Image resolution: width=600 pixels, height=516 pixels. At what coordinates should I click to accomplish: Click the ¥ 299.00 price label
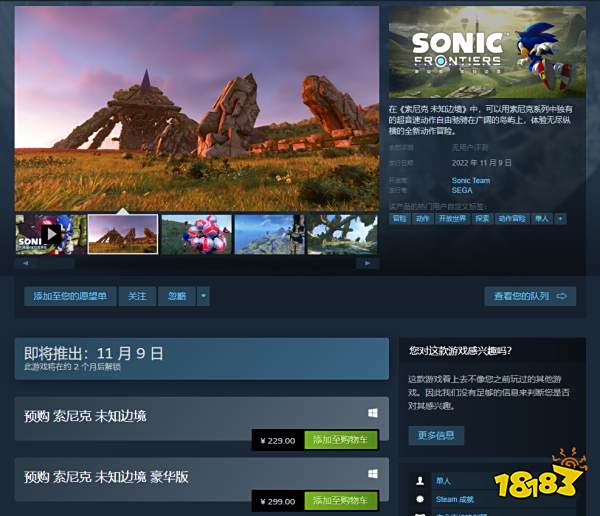278,501
